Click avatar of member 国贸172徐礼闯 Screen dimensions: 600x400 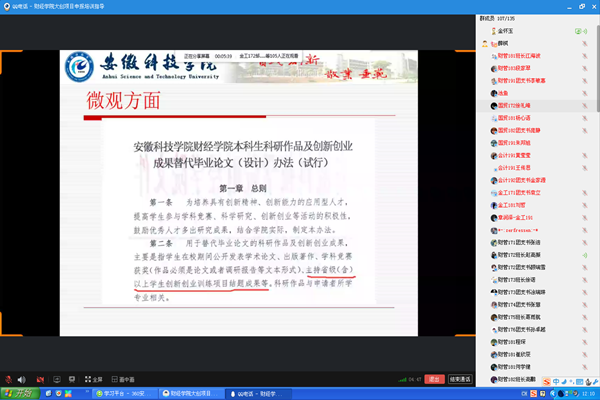[494, 105]
